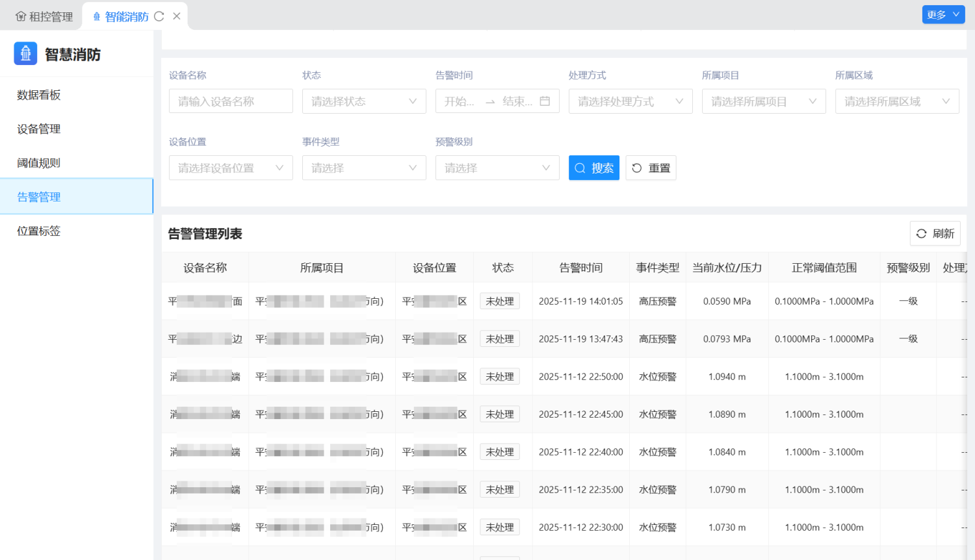This screenshot has width=975, height=560.
Task: Open 数据看板 in the sidebar
Action: pyautogui.click(x=39, y=95)
